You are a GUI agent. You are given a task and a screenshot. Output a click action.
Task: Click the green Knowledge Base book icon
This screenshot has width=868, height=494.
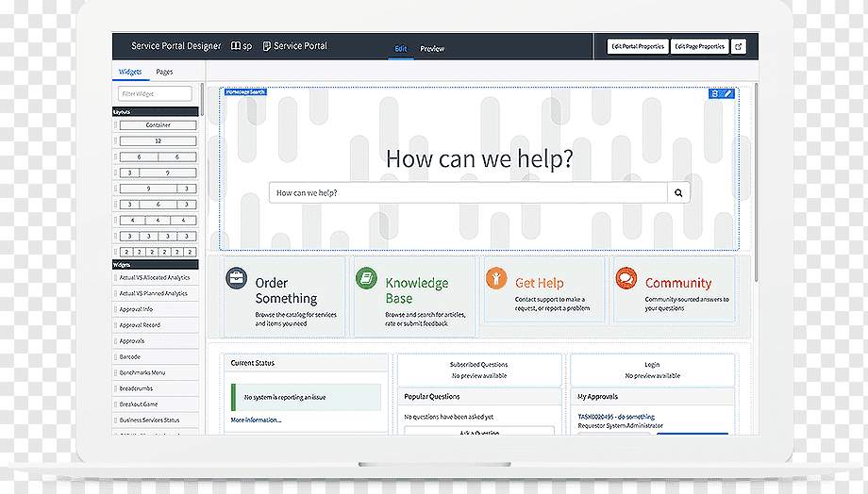click(366, 278)
